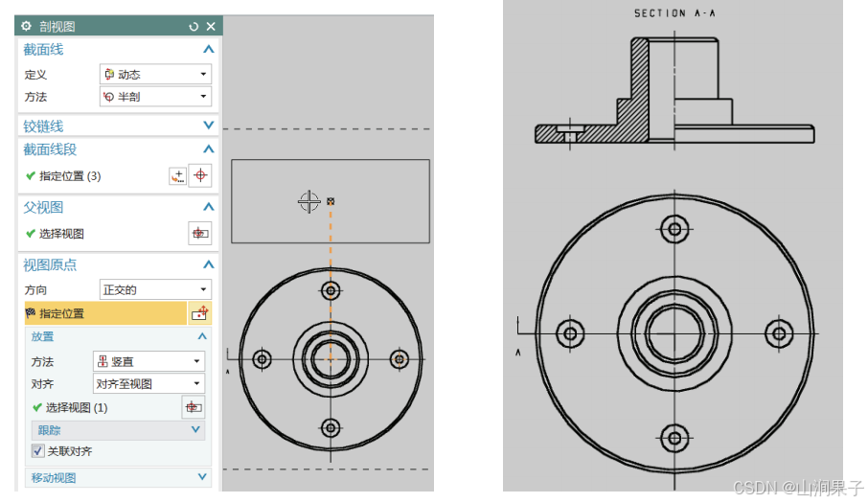Toggle the 关联对齐 checkbox

37,451
